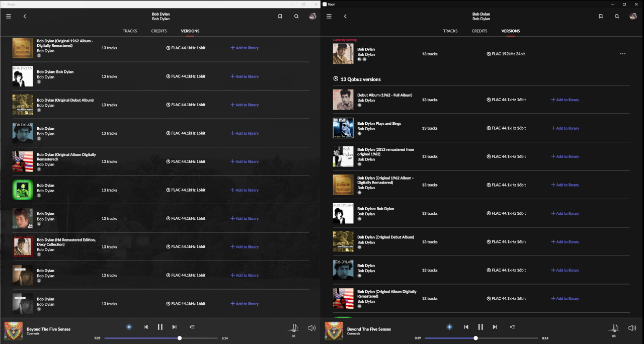Switch to Credits tab in right window
Image resolution: width=644 pixels, height=344 pixels.
[x=479, y=31]
